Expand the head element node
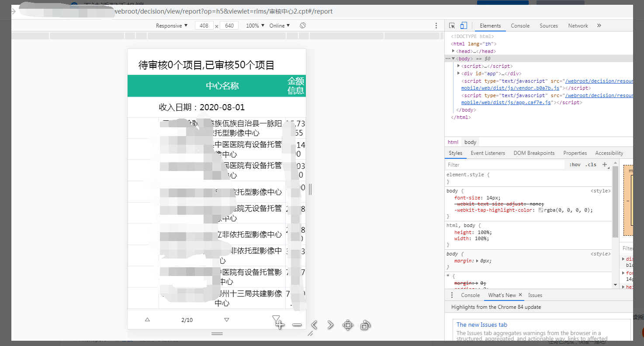 tap(454, 51)
